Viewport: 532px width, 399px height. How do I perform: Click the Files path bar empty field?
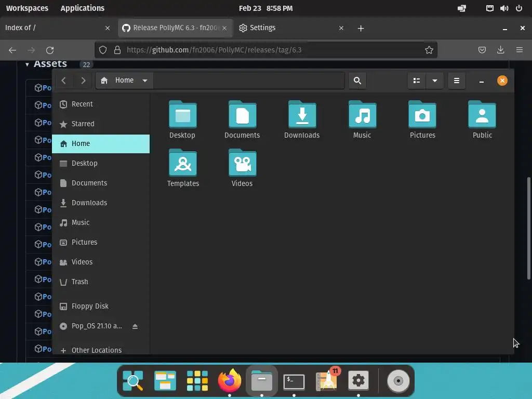[249, 81]
